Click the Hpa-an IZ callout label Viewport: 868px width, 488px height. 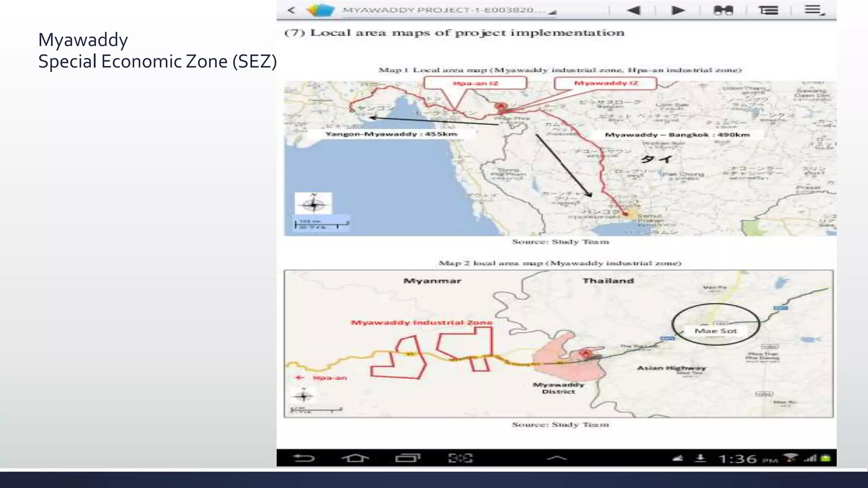[475, 83]
